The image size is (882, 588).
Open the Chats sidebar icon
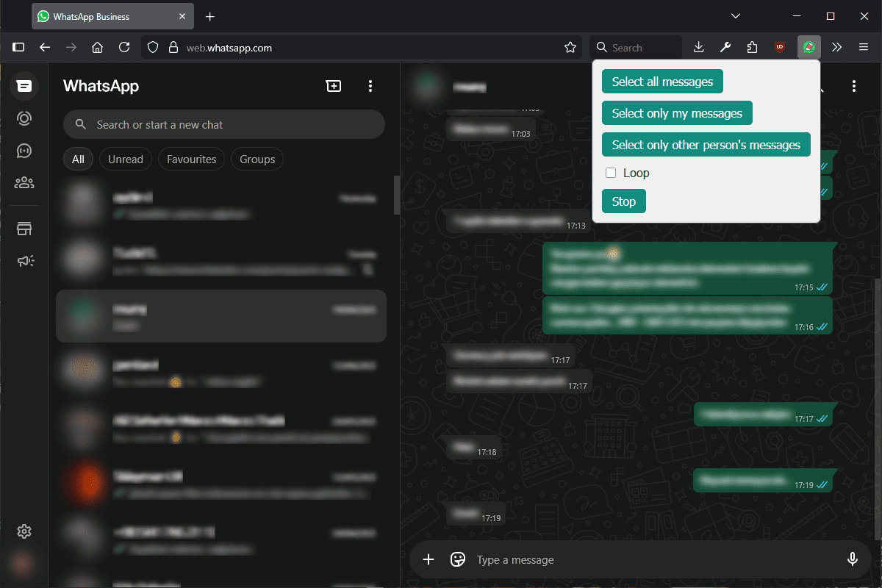point(24,86)
